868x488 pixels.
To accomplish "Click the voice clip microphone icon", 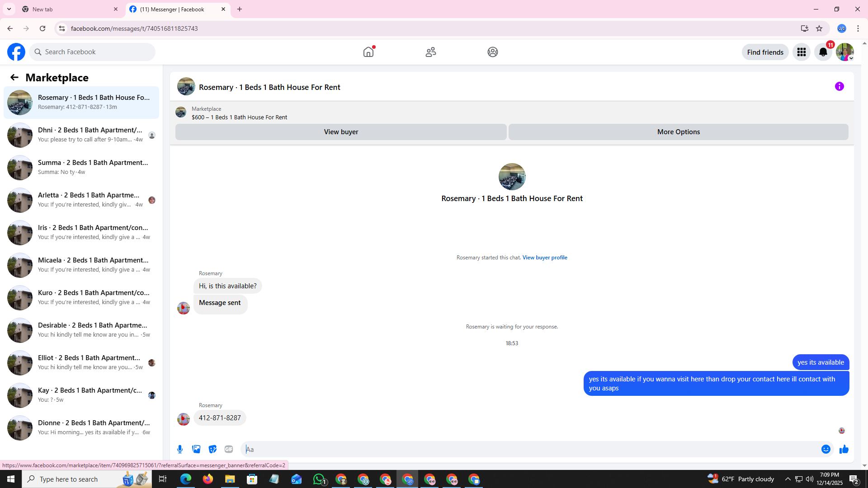I will click(x=180, y=449).
